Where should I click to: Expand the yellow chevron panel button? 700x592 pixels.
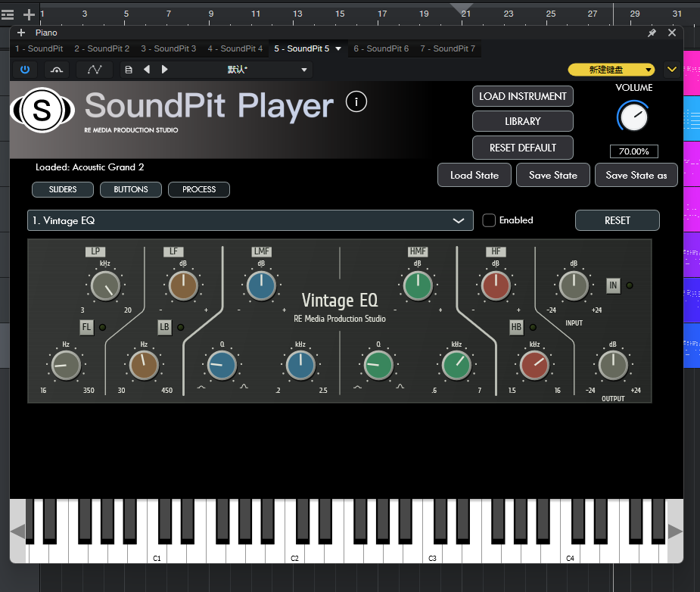tap(671, 69)
